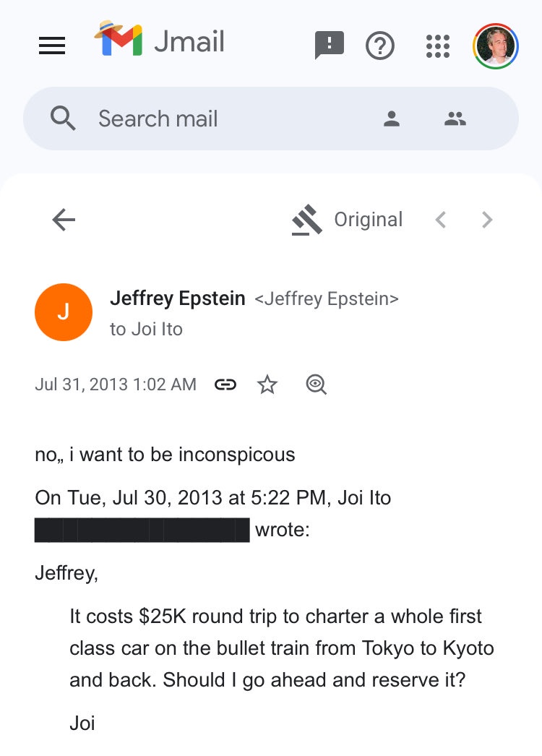Go to previous email chevron
The height and width of the screenshot is (756, 542).
point(440,220)
